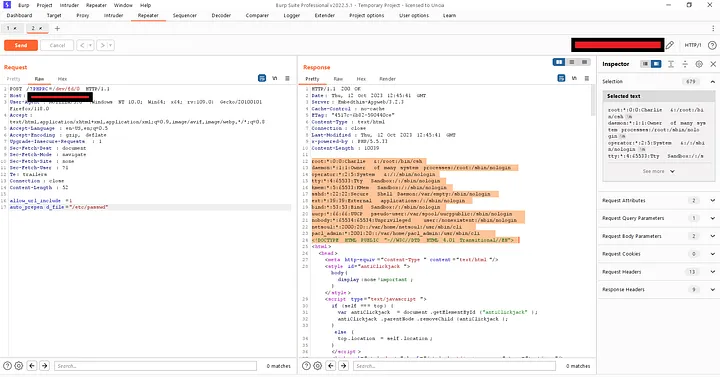Open the Repeater help question mark icon
This screenshot has height=377, width=720.
click(x=712, y=45)
